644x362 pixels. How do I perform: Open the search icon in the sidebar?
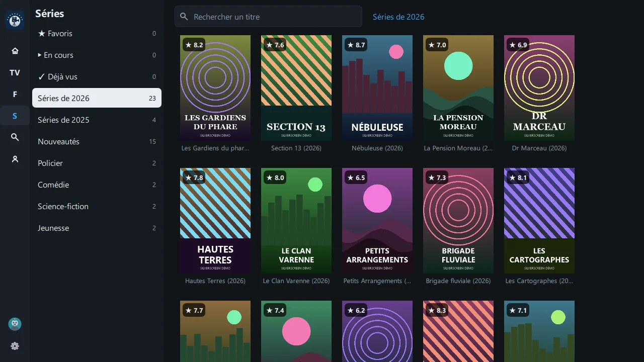pyautogui.click(x=15, y=137)
